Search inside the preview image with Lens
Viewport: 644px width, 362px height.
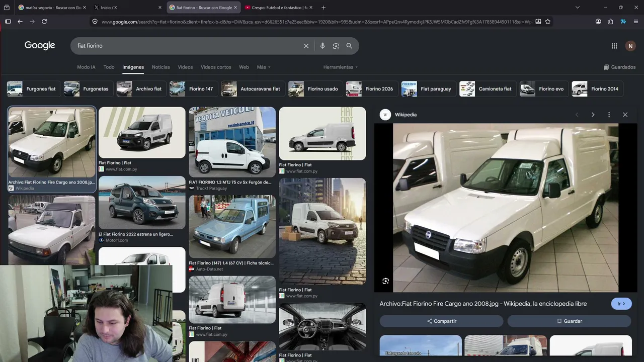pos(385,281)
